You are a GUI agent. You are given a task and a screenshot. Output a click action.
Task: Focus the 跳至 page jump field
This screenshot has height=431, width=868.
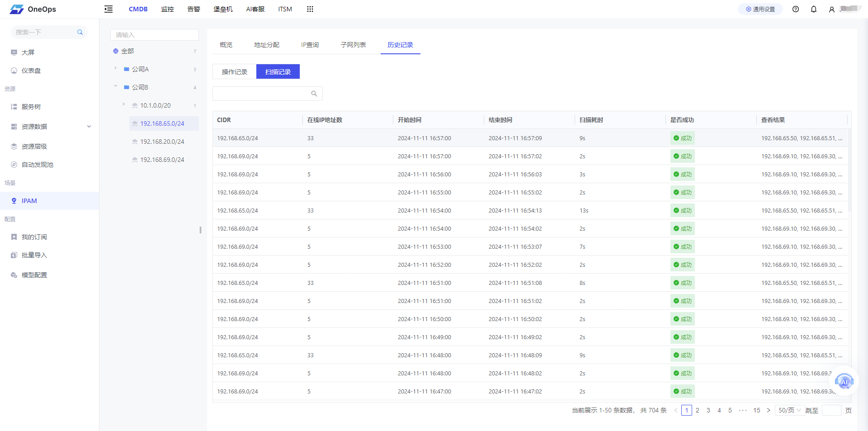(832, 410)
